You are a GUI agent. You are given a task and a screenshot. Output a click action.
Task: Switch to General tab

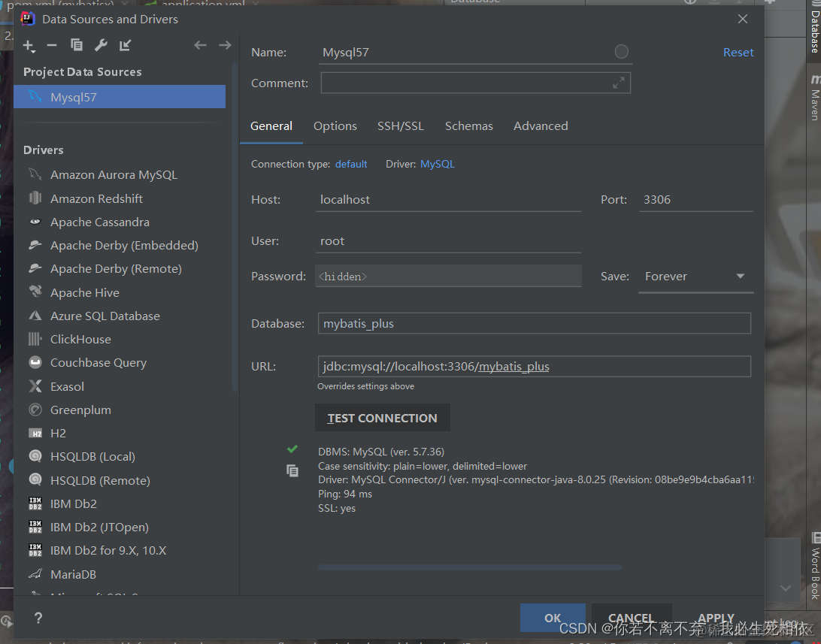[271, 126]
